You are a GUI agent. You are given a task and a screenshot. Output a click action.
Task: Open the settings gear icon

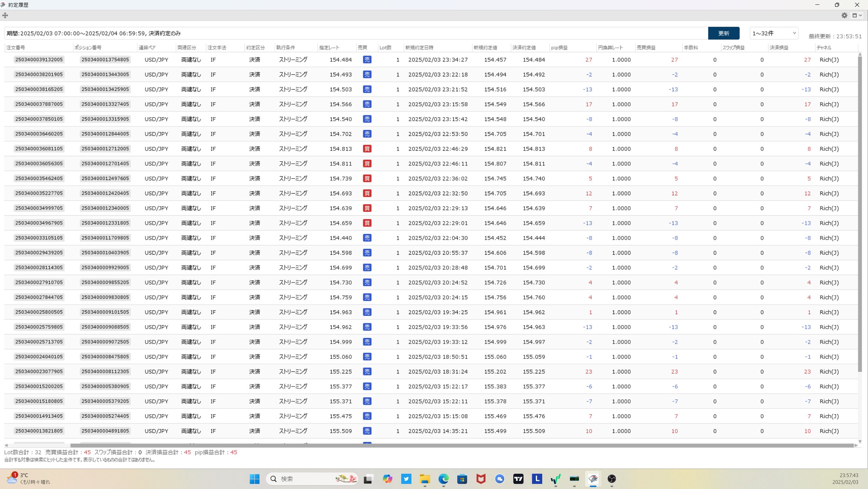[844, 15]
